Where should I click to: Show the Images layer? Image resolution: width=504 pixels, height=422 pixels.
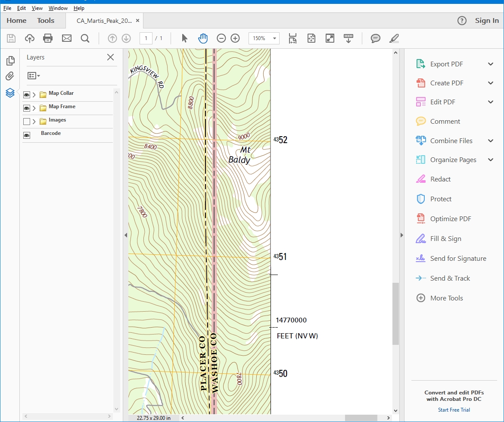click(27, 122)
